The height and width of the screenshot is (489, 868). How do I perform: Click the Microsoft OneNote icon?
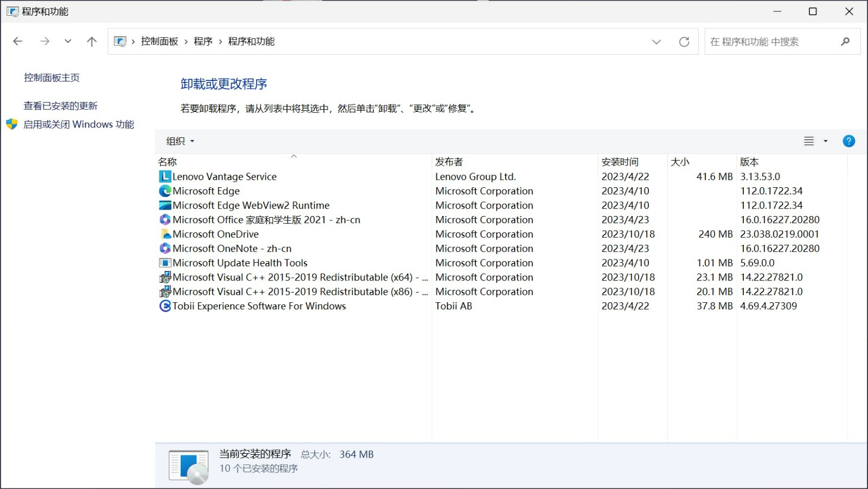coord(165,249)
